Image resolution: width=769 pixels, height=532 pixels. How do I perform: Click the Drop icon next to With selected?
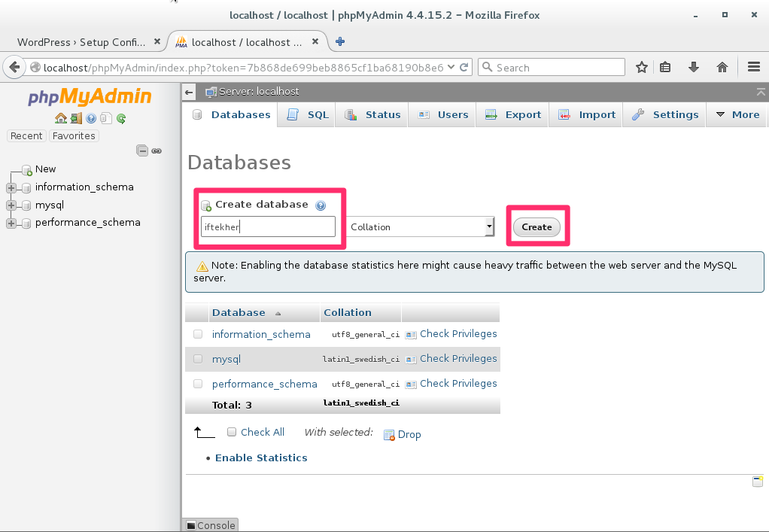coord(390,435)
